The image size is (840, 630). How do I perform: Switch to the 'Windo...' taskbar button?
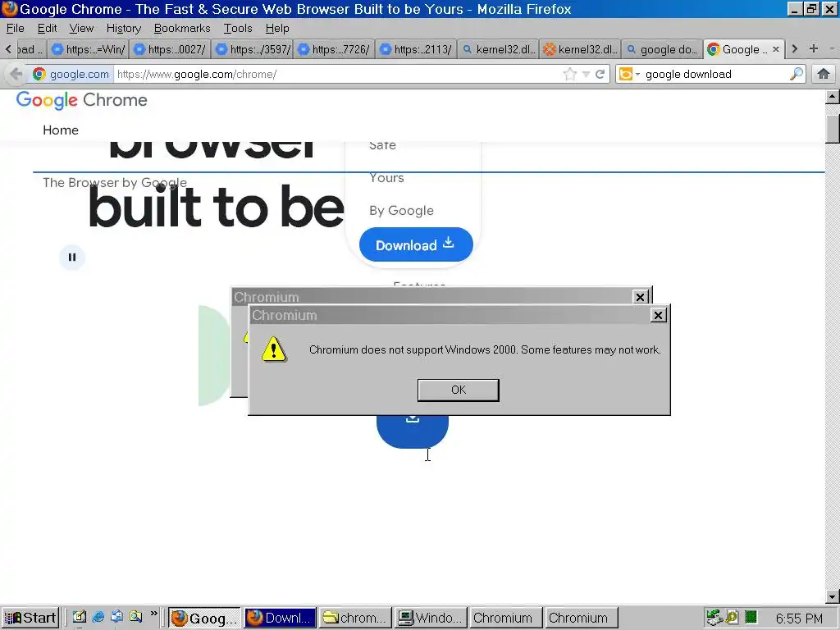point(431,619)
